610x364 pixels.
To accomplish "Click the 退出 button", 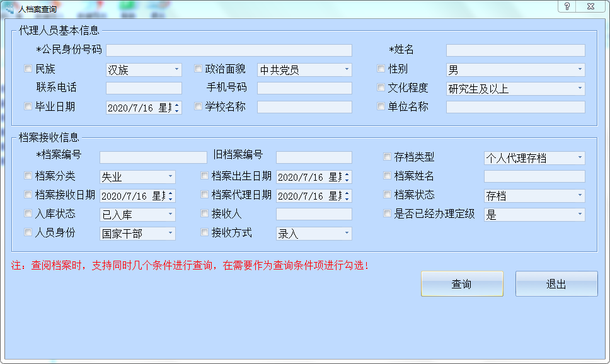I will pos(556,284).
